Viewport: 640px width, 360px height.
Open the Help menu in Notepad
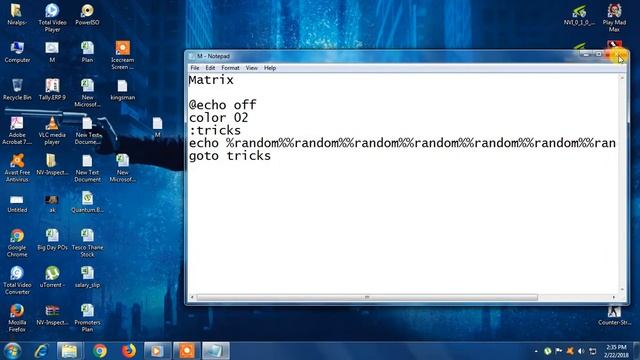(270, 68)
